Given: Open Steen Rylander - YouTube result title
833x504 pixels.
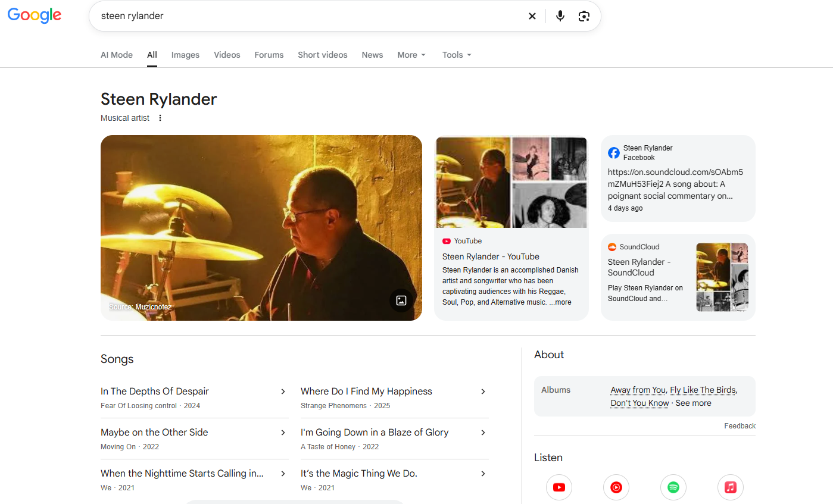Looking at the screenshot, I should [491, 256].
